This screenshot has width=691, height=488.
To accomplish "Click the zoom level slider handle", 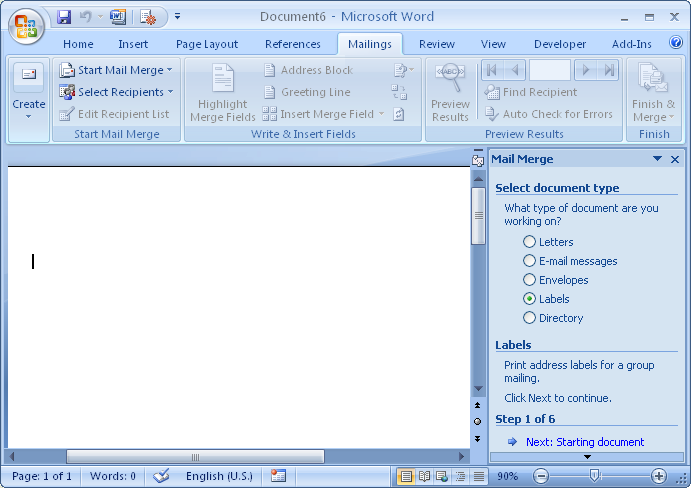I will [x=594, y=476].
